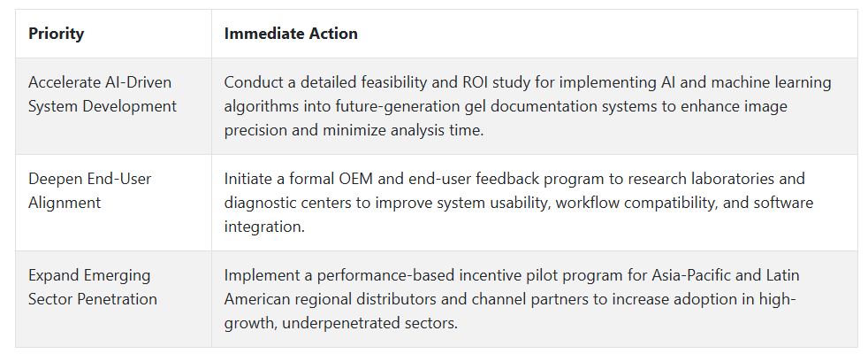Click 'Asia-Pacific and Latin' text in third row
The width and height of the screenshot is (868, 354).
point(725,274)
